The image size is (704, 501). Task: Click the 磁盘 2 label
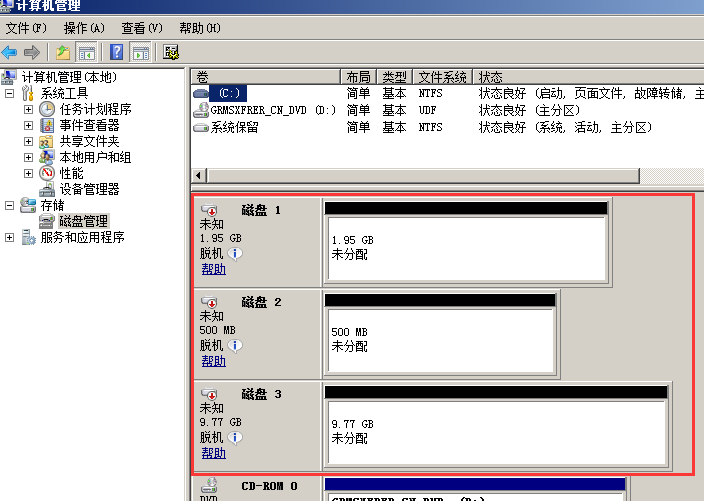tap(261, 302)
